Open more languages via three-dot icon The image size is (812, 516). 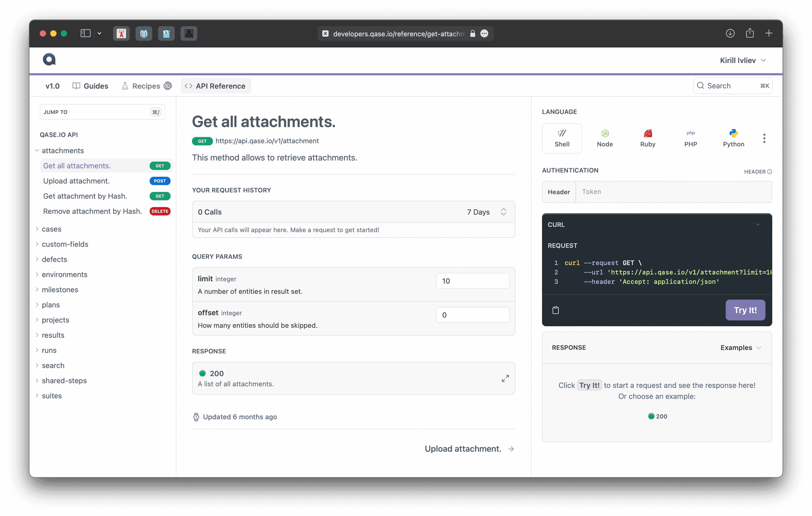point(764,138)
